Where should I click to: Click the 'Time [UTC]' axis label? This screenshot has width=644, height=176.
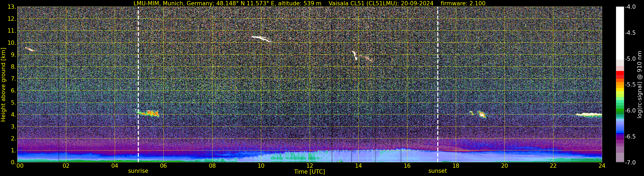coord(310,172)
